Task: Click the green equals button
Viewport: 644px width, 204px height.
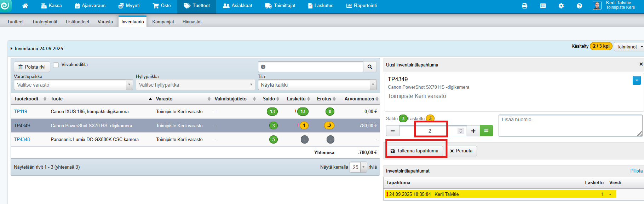Action: coord(486,131)
